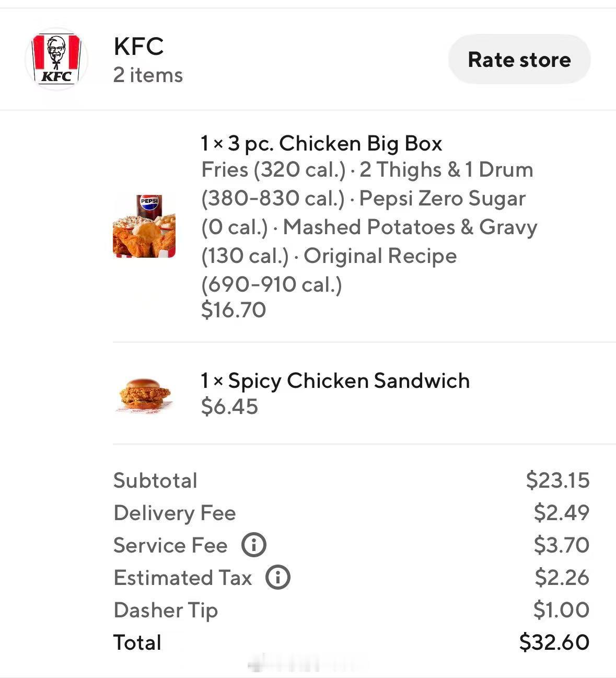Click the Estimated Tax label
Screen dimensions: 616x678
click(182, 577)
